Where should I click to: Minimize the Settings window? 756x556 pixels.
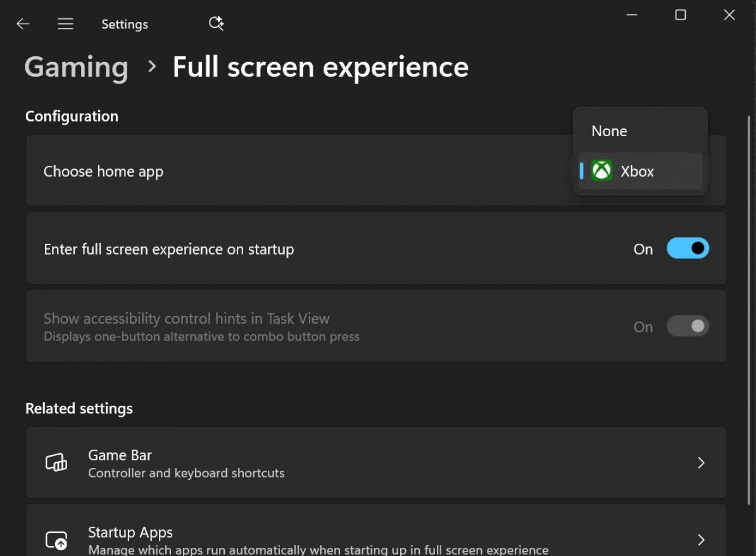click(631, 15)
